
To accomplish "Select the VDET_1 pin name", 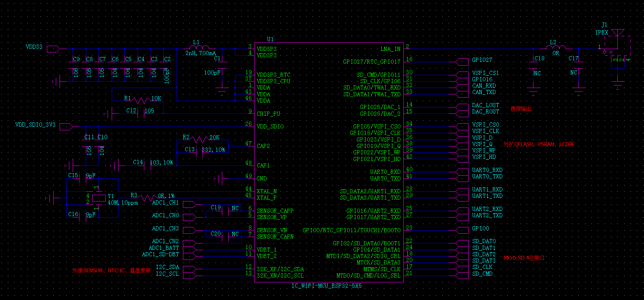I will point(267,250).
